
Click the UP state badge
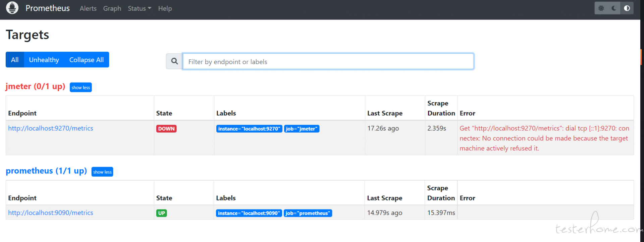162,213
